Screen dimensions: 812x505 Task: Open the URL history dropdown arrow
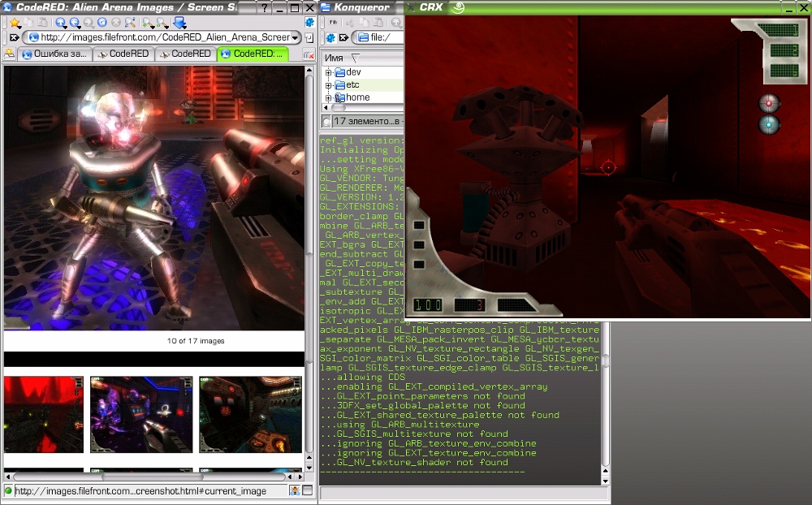coord(296,38)
